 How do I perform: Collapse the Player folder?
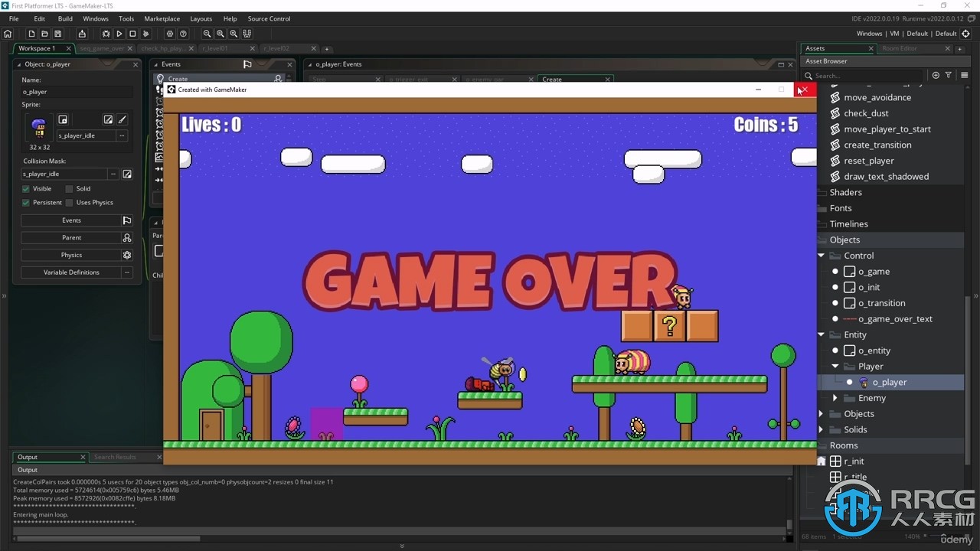[x=835, y=367]
